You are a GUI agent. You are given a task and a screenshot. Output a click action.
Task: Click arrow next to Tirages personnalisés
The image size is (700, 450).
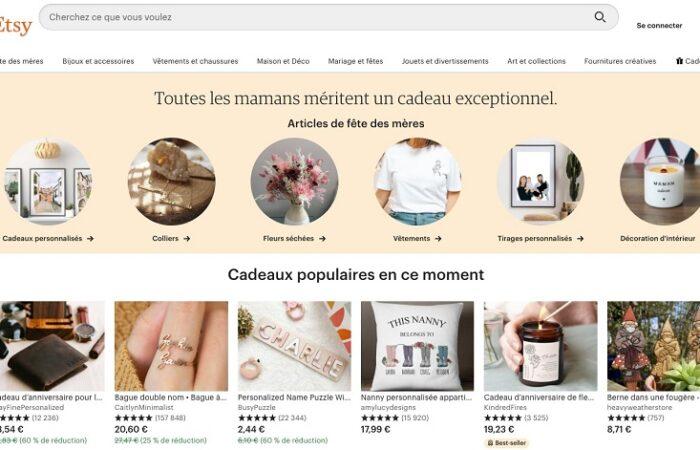tap(580, 239)
